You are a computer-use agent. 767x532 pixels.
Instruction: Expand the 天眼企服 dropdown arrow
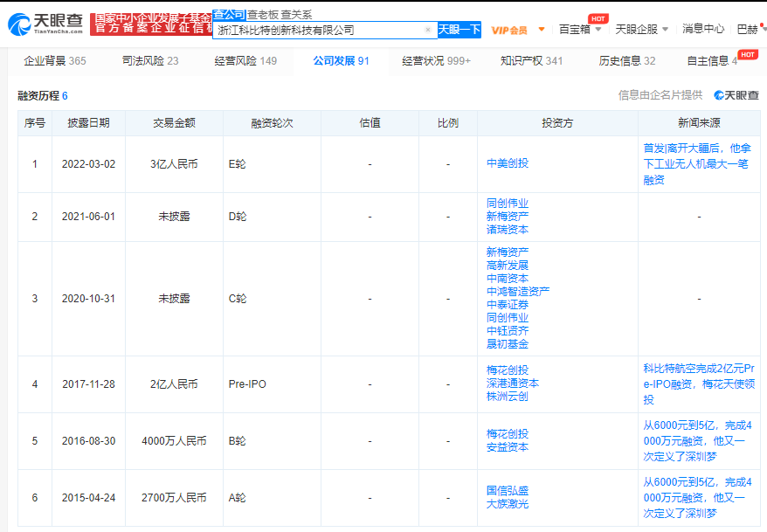click(666, 30)
